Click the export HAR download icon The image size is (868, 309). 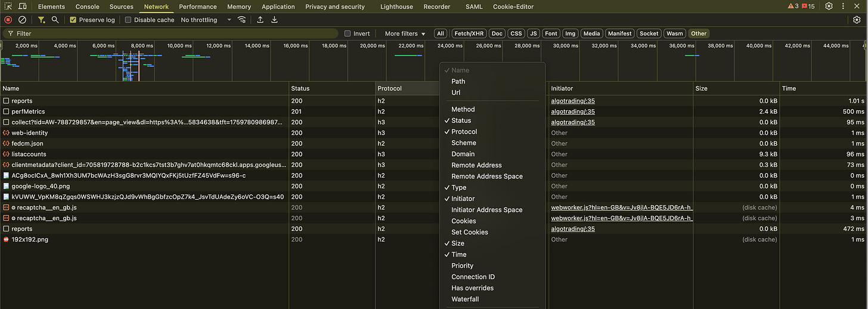pos(274,20)
